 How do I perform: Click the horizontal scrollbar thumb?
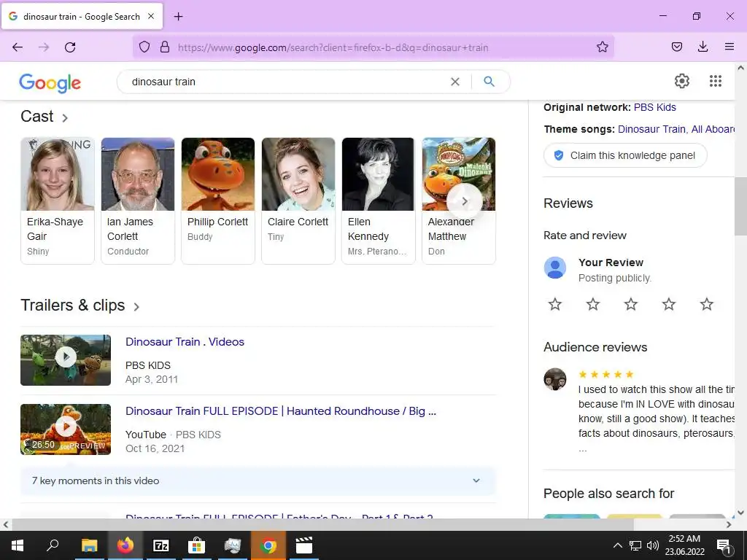point(322,525)
